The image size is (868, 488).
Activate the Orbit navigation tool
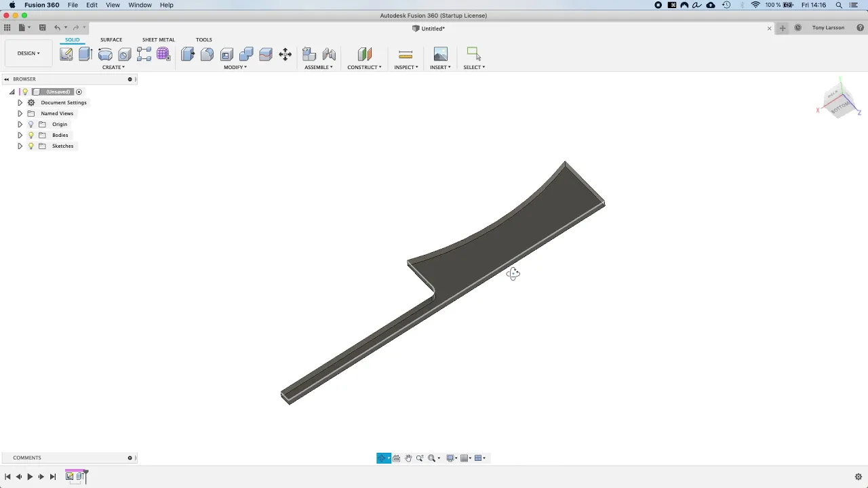coord(382,458)
